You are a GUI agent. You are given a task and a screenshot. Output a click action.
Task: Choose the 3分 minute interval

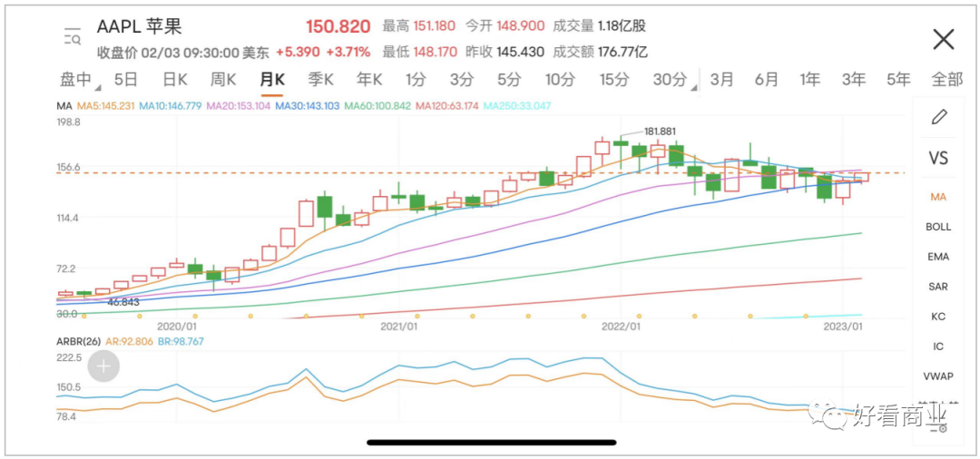point(462,79)
